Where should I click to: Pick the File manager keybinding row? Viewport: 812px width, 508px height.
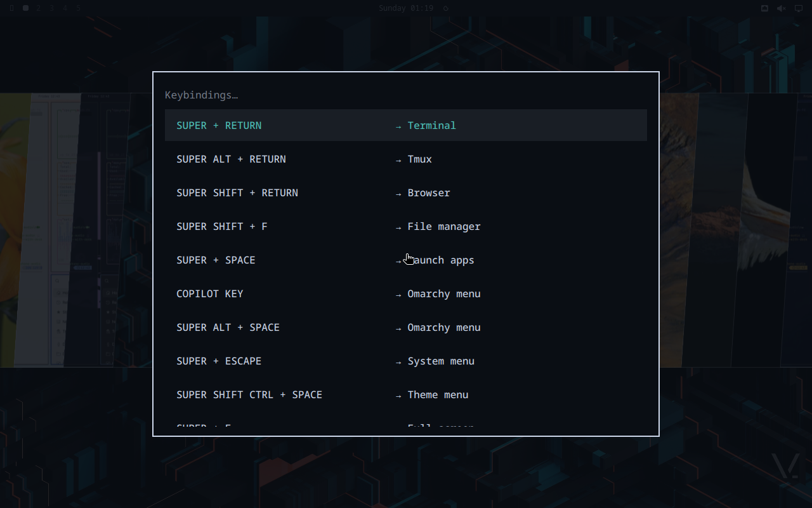[x=406, y=226]
